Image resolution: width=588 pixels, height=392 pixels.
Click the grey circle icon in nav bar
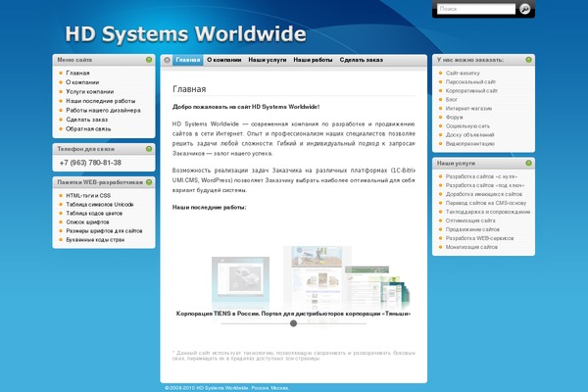coord(168,60)
